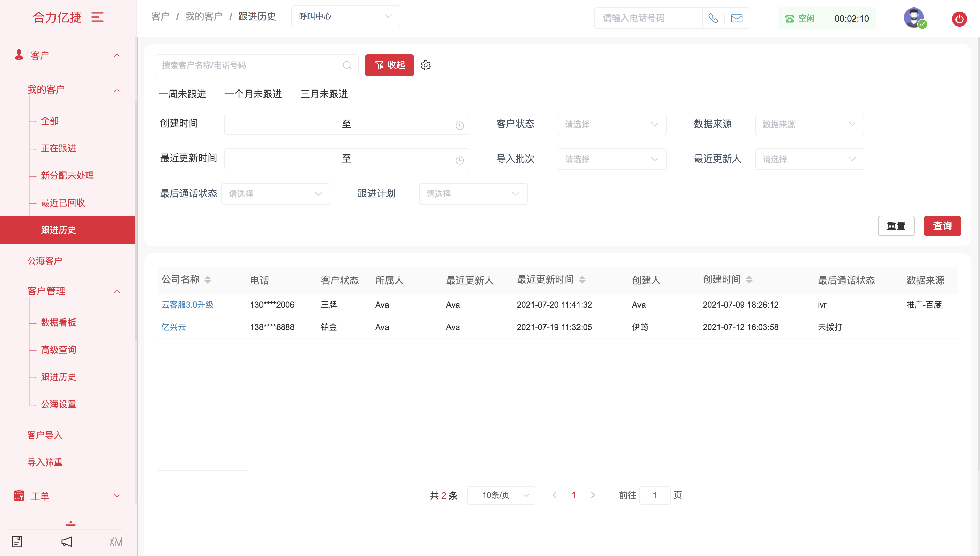Image resolution: width=980 pixels, height=556 pixels.
Task: Select 公海客户 in sidebar
Action: pos(45,261)
